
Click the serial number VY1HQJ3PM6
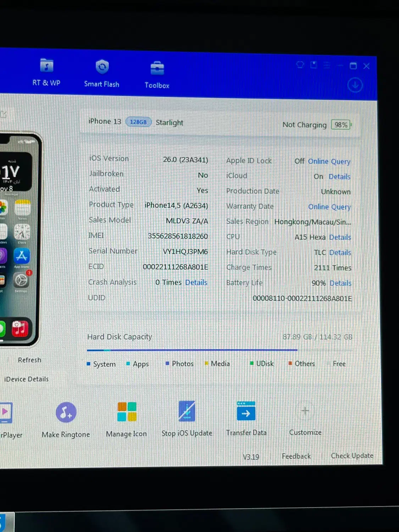tap(185, 252)
